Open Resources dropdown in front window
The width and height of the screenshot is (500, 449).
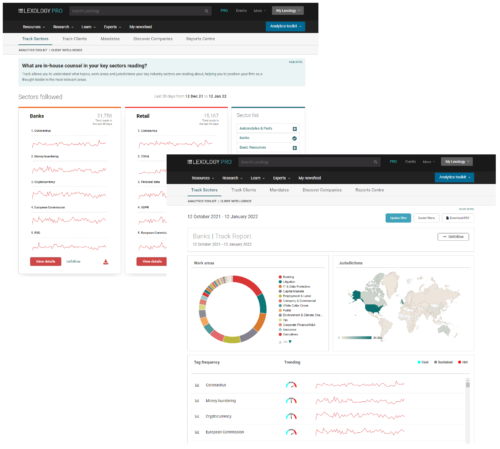[203, 178]
